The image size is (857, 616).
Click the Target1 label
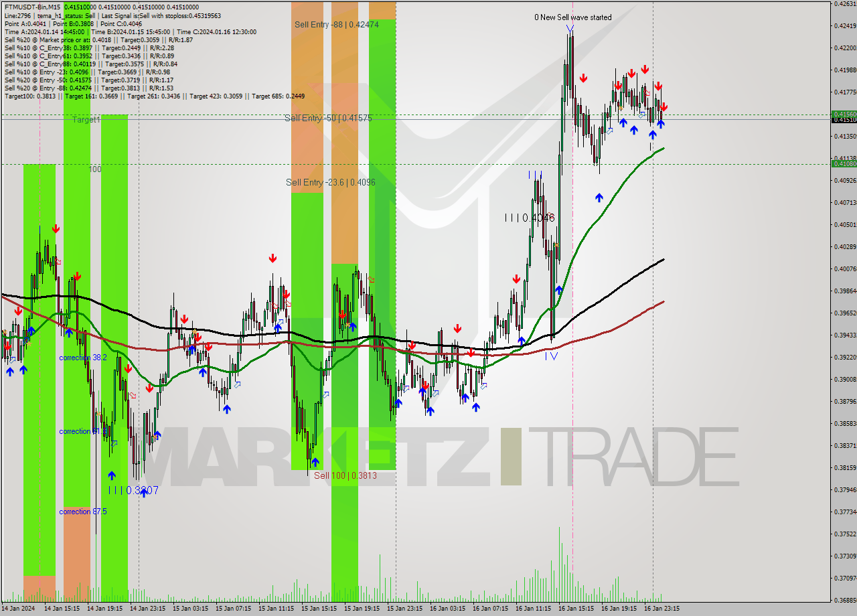(x=86, y=119)
